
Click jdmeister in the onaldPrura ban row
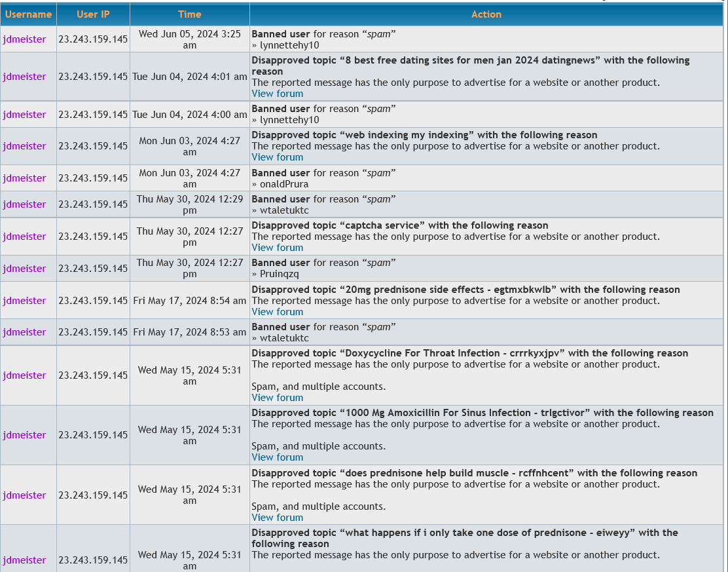pos(24,178)
